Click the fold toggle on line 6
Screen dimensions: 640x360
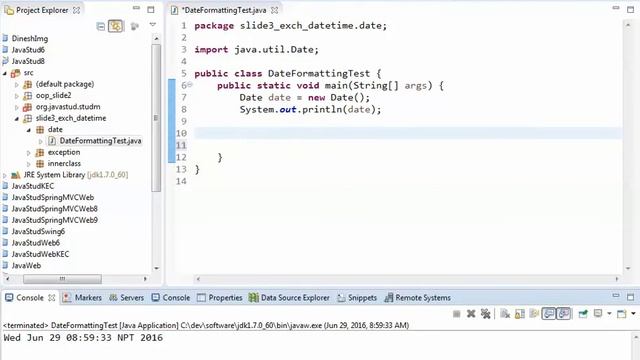pos(190,85)
